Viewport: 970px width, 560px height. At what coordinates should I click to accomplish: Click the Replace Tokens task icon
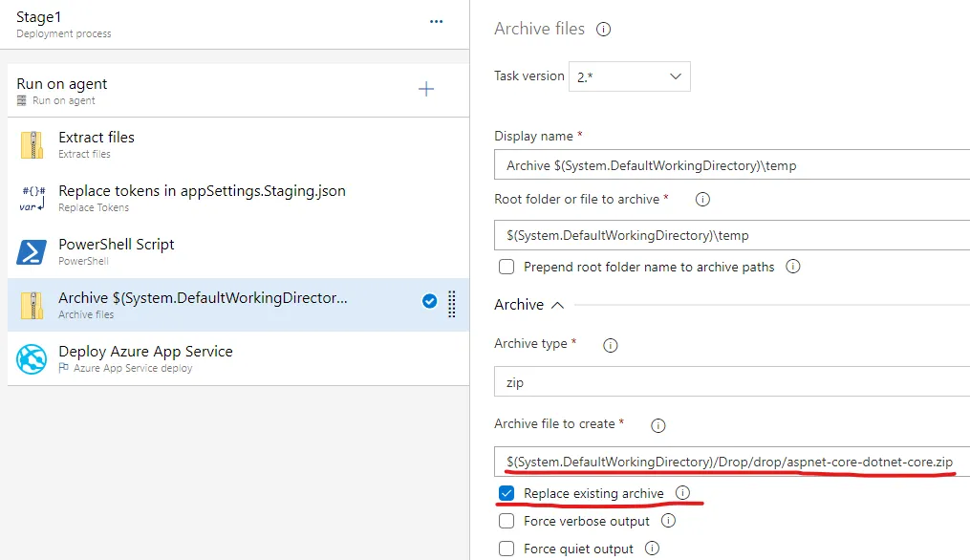[x=32, y=199]
